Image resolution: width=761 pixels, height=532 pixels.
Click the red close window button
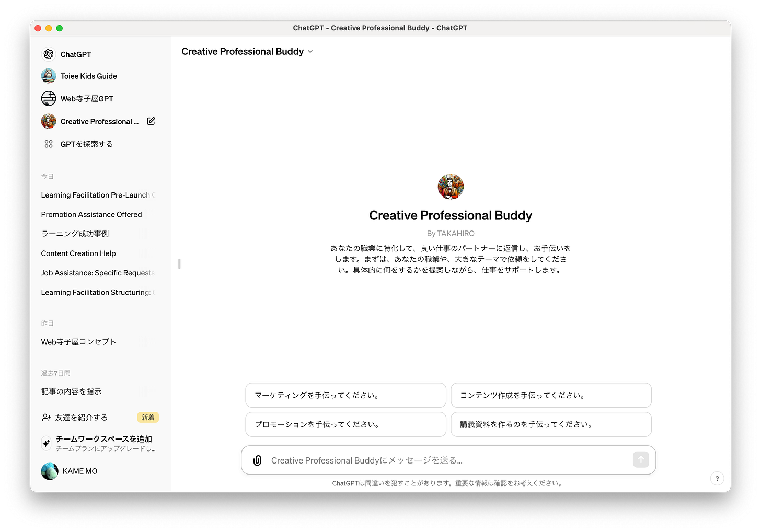(x=38, y=28)
